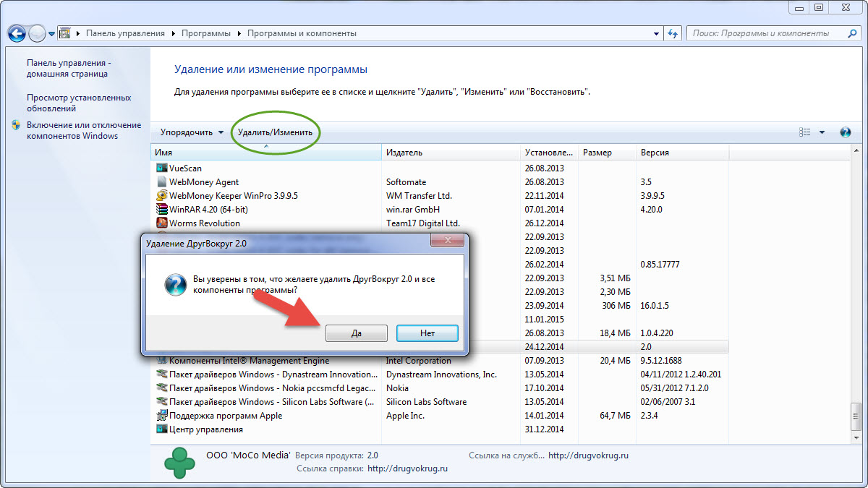Cancel uninstall with the 'Нет' button
Viewport: 868px width, 488px height.
427,333
